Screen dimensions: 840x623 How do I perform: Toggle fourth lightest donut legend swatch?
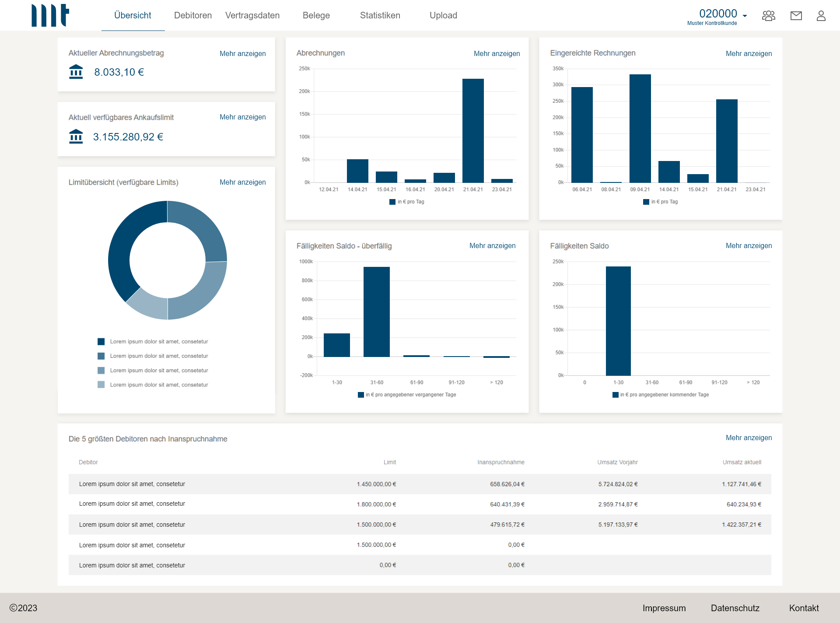click(101, 385)
